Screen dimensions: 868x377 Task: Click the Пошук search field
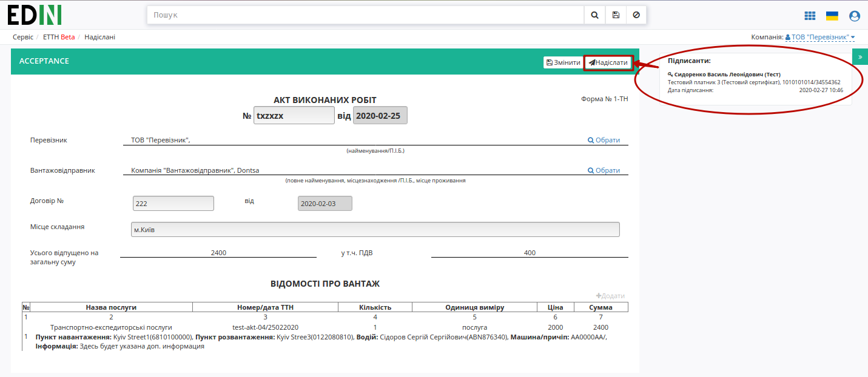(x=366, y=15)
